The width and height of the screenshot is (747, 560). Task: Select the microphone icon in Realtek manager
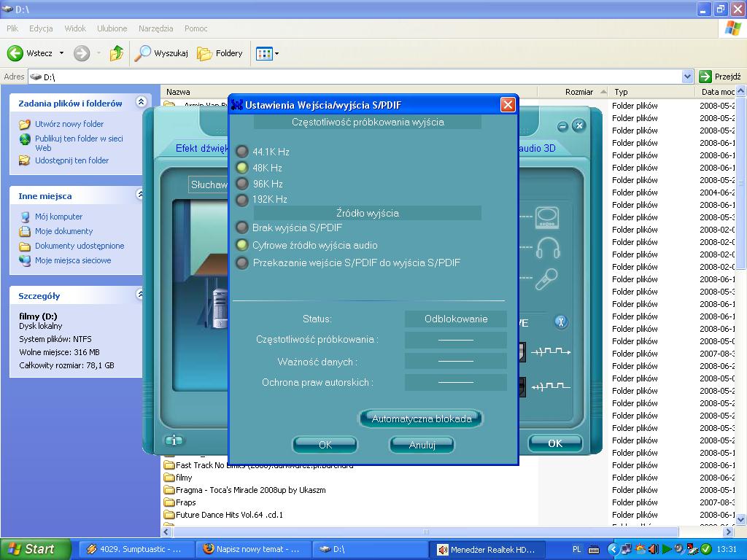click(x=546, y=279)
